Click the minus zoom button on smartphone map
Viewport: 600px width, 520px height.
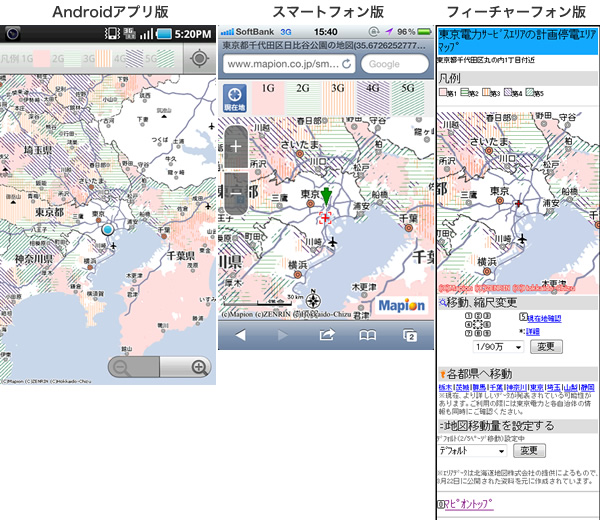click(236, 190)
